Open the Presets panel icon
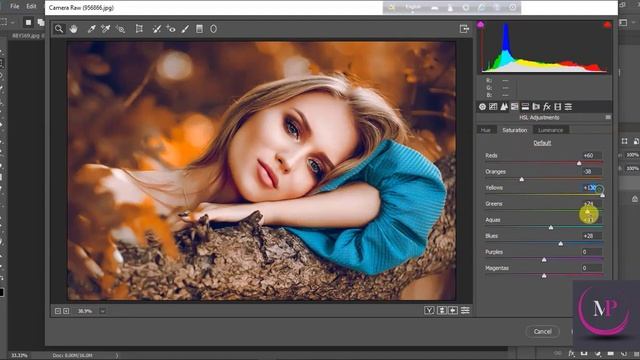The width and height of the screenshot is (640, 360). point(568,107)
